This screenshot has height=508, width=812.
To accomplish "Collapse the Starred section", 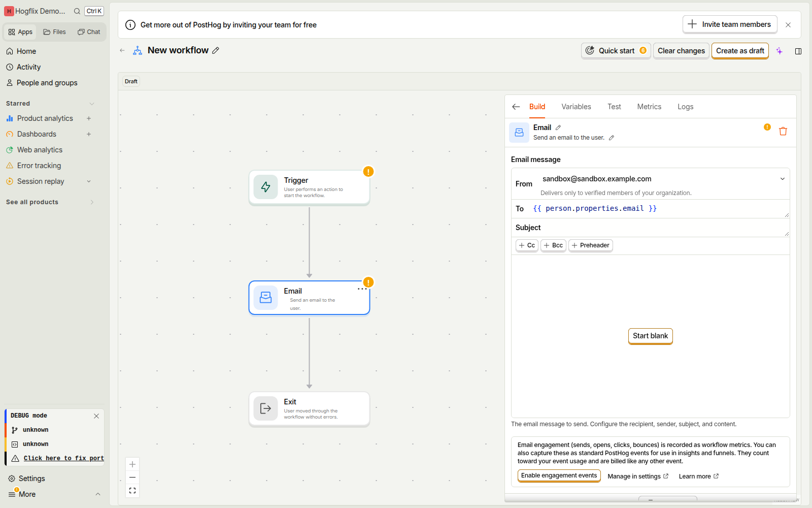I will (x=92, y=104).
